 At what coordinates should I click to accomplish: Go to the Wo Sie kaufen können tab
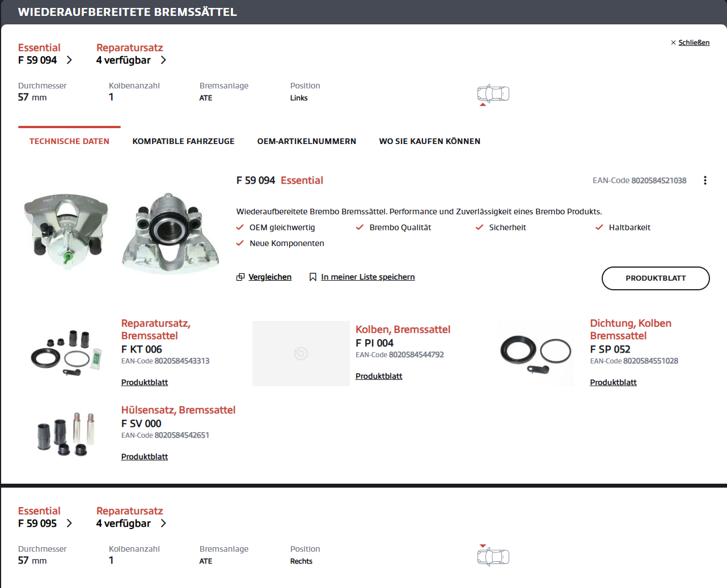coord(430,141)
